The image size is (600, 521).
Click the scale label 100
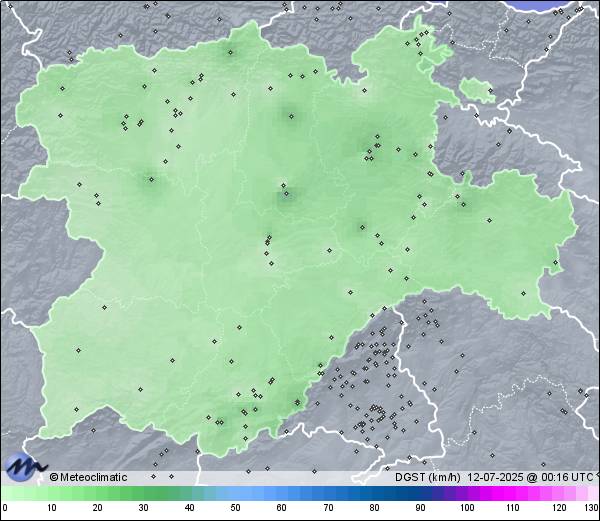point(467,508)
